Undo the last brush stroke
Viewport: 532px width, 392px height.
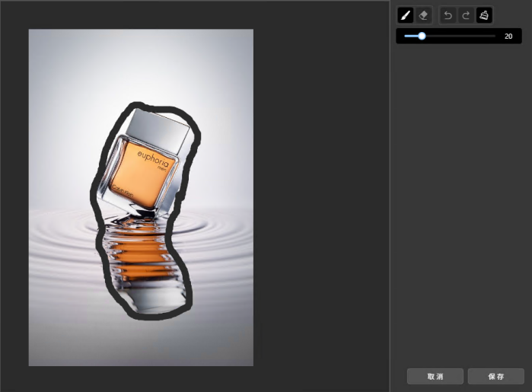pos(448,15)
